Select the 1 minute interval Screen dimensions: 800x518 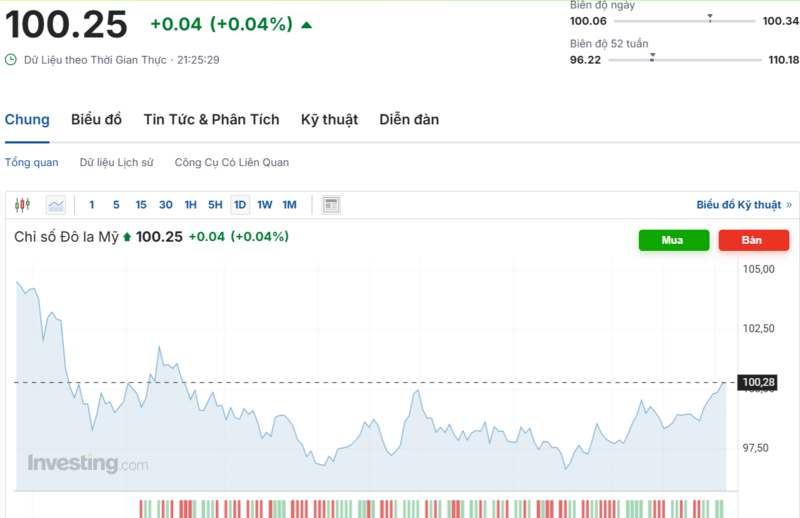[92, 205]
